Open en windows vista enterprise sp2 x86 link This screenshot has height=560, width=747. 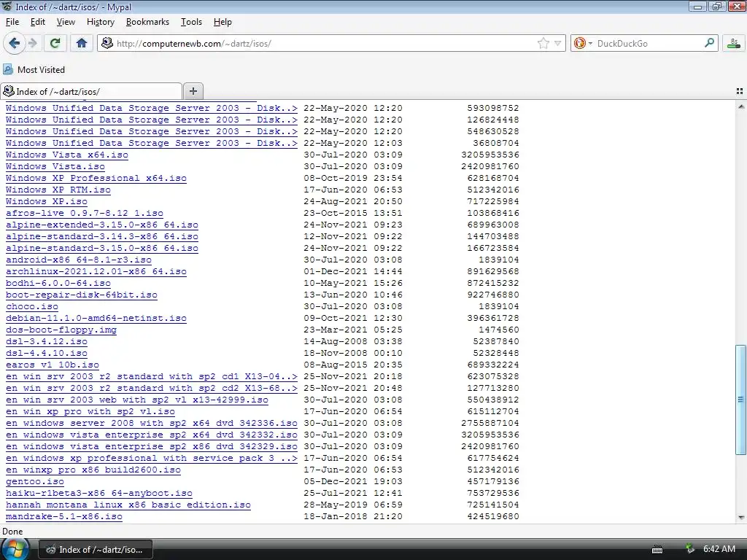152,447
